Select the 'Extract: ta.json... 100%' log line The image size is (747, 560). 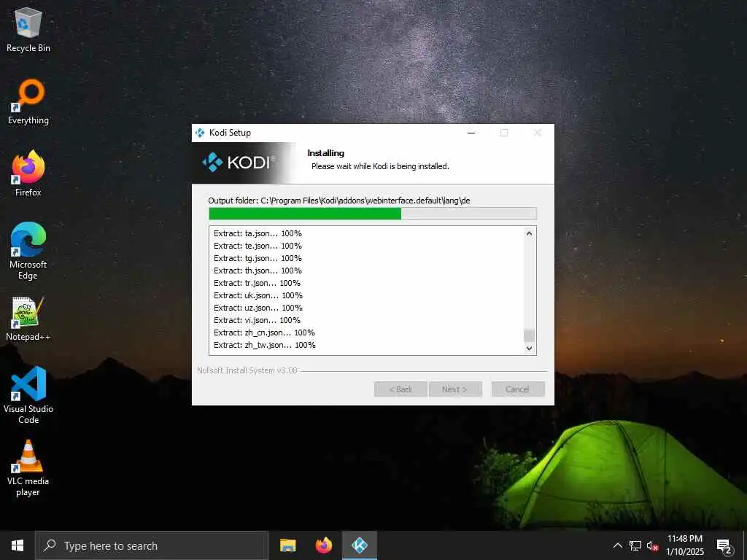258,233
